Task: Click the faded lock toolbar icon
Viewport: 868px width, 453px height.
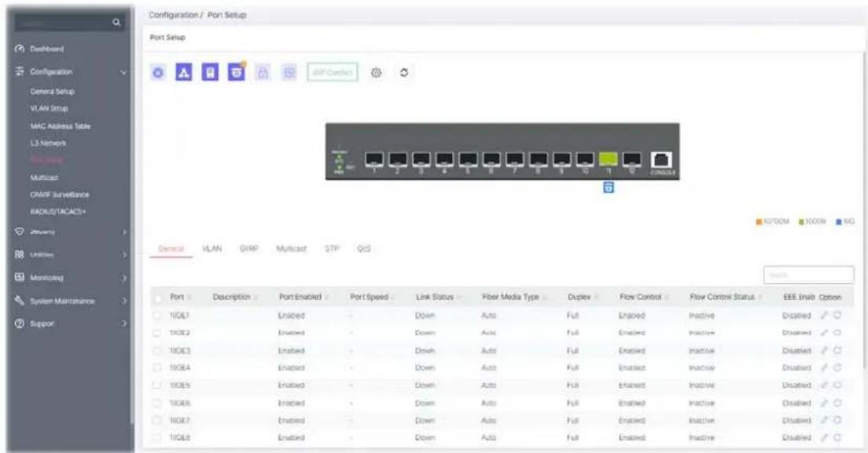Action: (263, 72)
